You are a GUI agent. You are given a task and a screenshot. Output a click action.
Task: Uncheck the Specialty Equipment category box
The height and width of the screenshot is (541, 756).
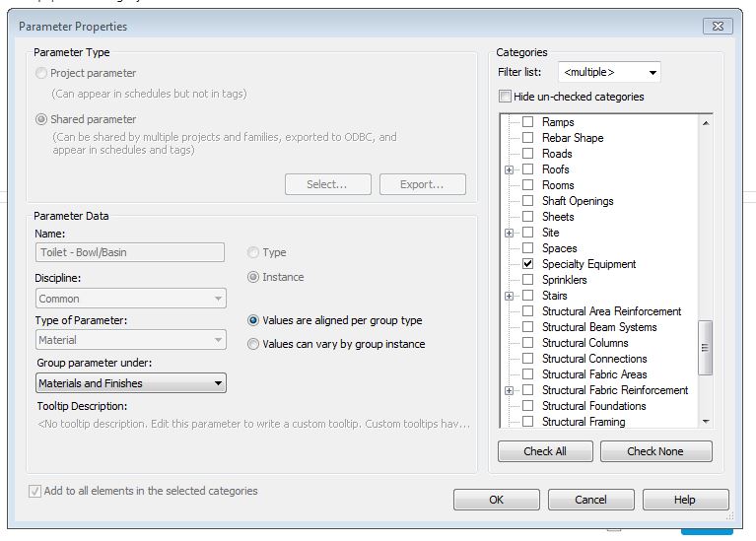(528, 264)
